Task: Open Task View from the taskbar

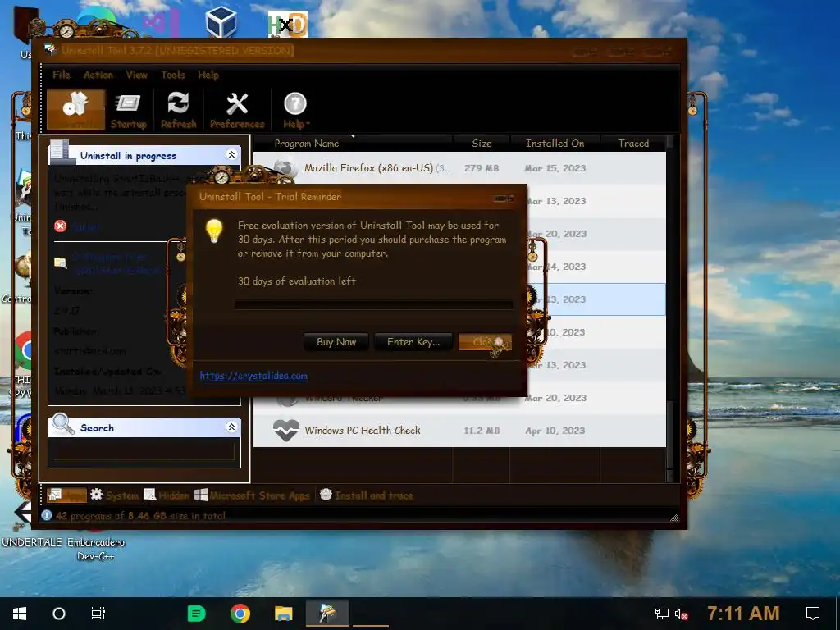Action: click(x=98, y=614)
